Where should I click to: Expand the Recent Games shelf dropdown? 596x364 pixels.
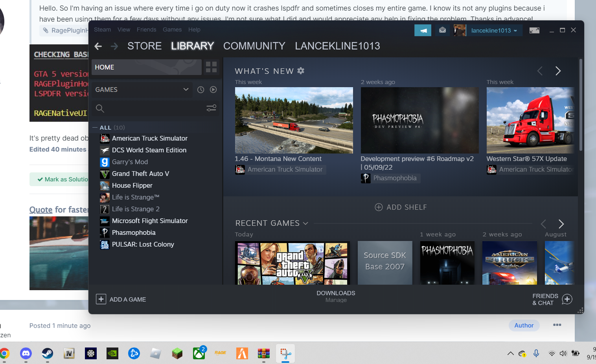[x=305, y=223]
